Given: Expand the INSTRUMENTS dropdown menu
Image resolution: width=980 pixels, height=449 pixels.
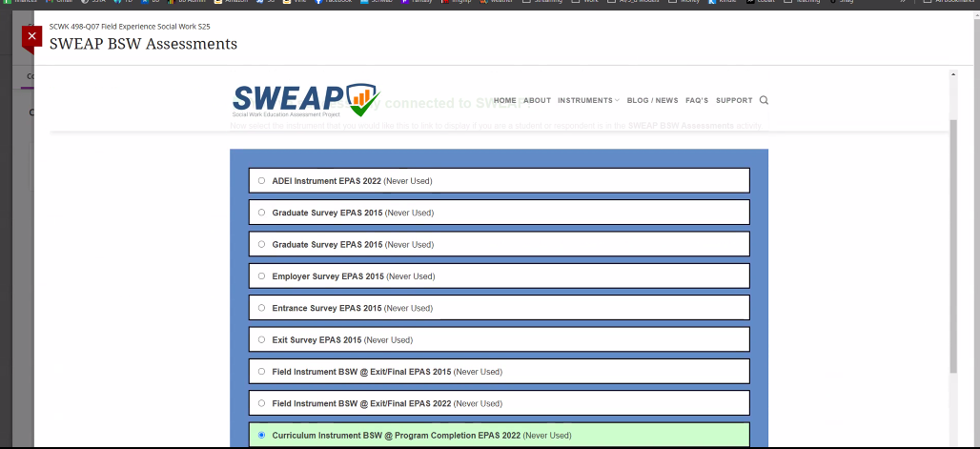Looking at the screenshot, I should 588,101.
